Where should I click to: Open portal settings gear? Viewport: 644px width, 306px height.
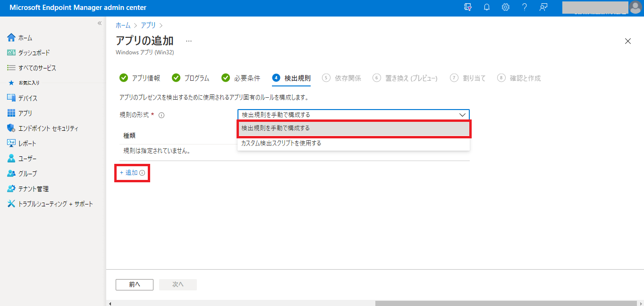[506, 7]
